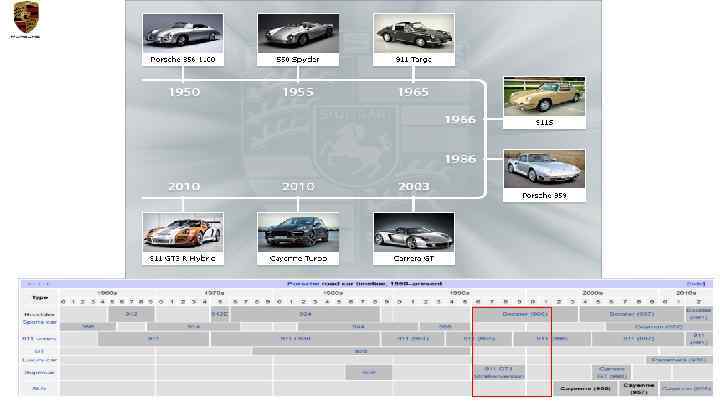This screenshot has width=720, height=405.
Task: Click the Porsche crest logo
Action: tap(25, 19)
